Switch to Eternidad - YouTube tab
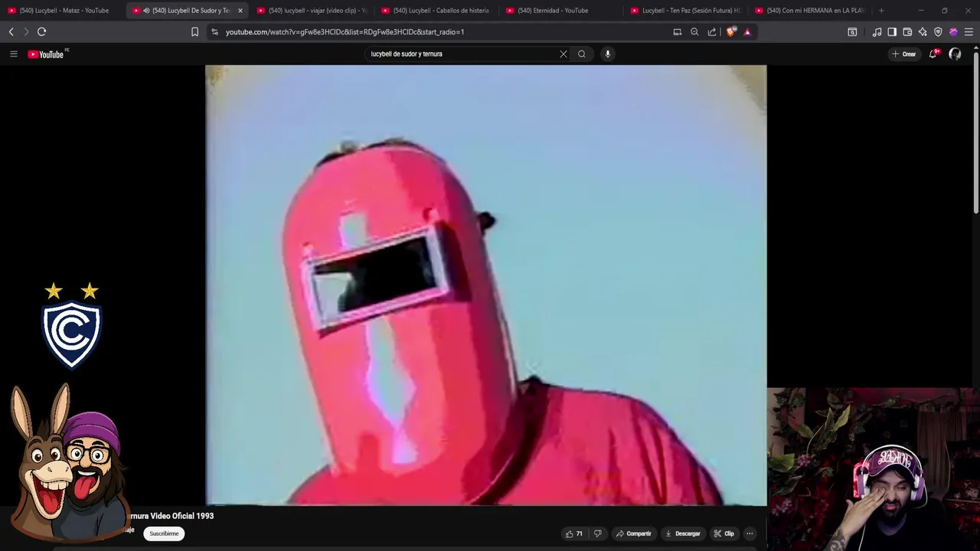The image size is (980, 551). (561, 11)
